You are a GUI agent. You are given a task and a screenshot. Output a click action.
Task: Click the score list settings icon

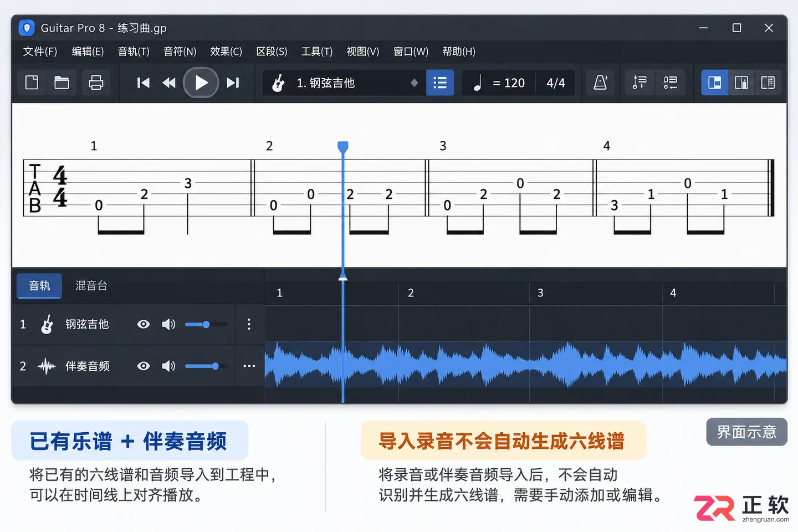(x=670, y=83)
